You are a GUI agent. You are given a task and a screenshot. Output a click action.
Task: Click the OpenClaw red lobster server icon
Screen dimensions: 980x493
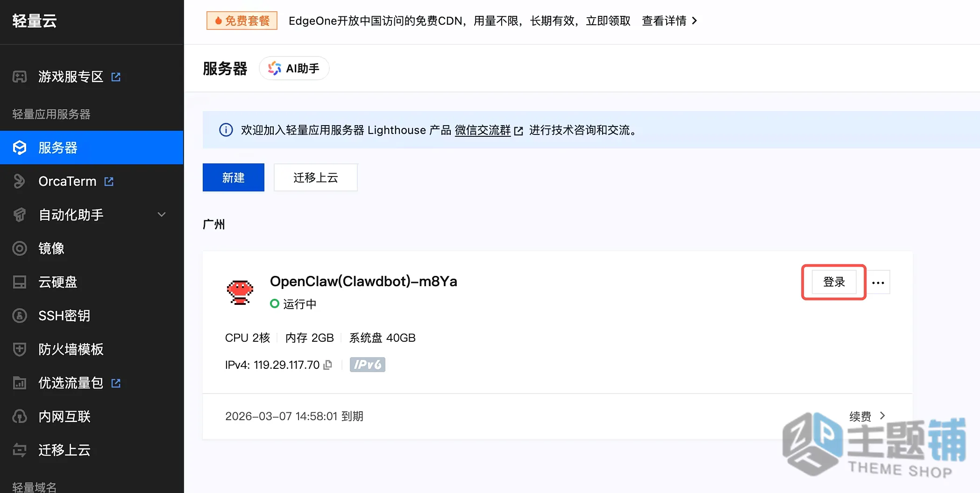240,292
